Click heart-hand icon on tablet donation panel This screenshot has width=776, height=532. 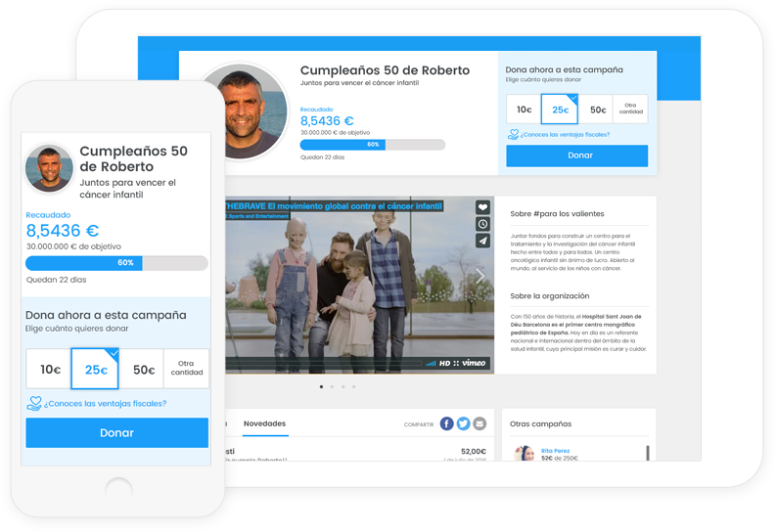click(x=513, y=135)
